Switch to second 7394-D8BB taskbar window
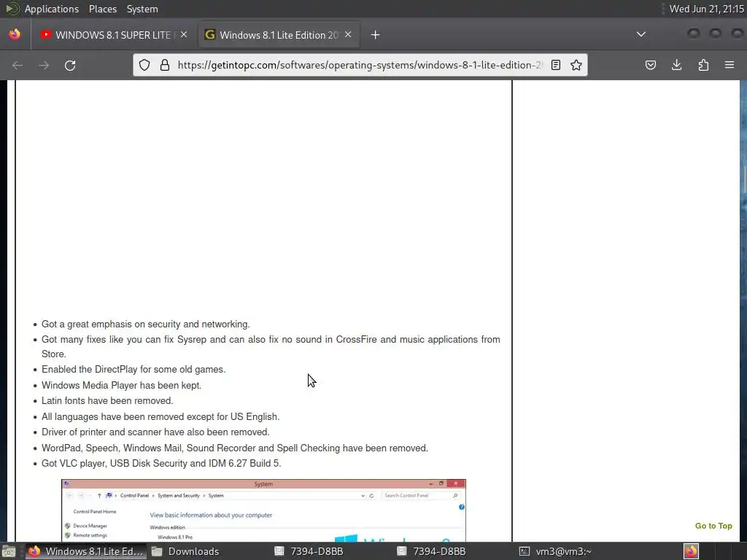This screenshot has height=560, width=747. pos(431,551)
